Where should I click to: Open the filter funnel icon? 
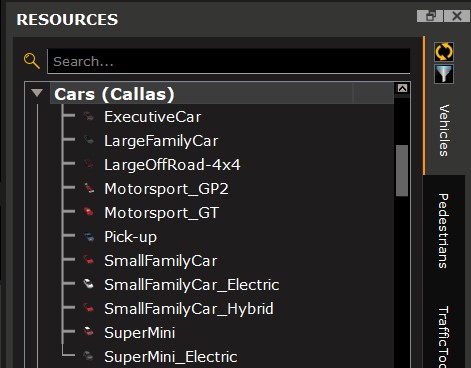[444, 74]
